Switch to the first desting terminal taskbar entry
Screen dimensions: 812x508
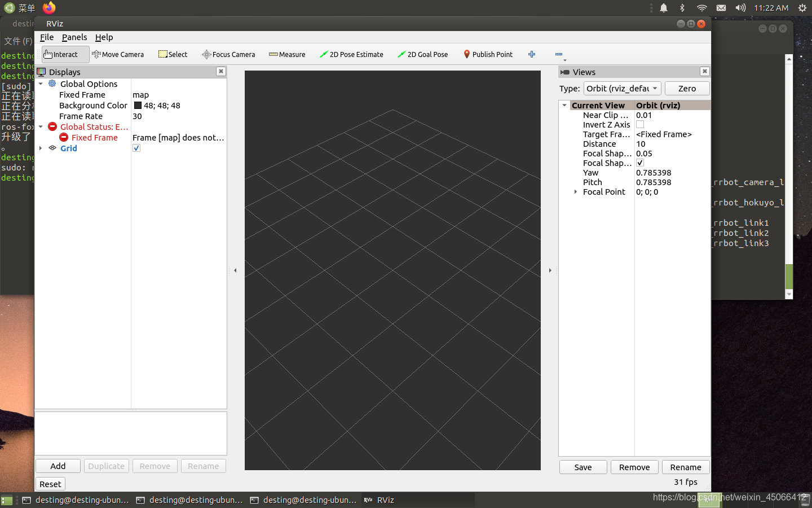(76, 500)
